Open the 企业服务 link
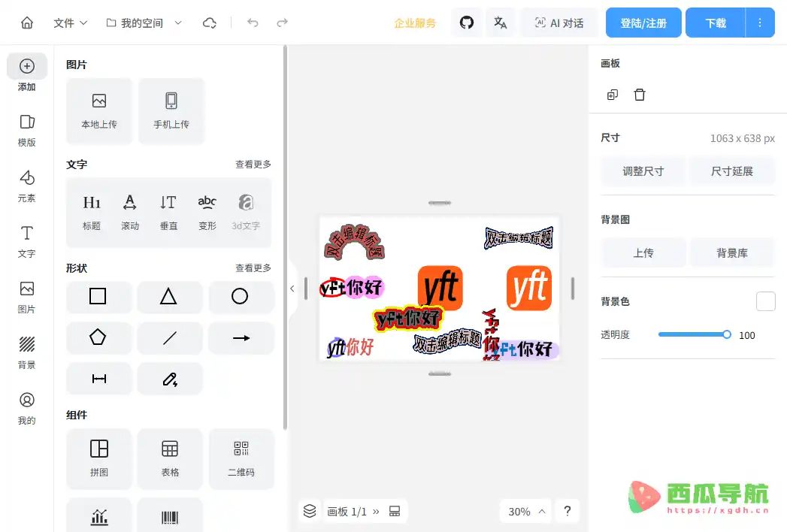Screen dimensions: 787x532 [415, 23]
